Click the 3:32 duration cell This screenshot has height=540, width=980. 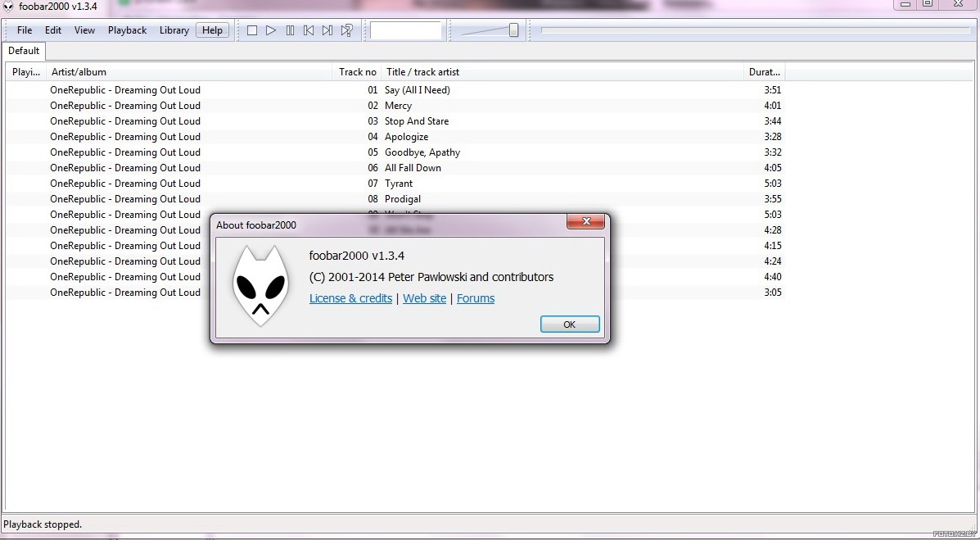click(x=773, y=152)
